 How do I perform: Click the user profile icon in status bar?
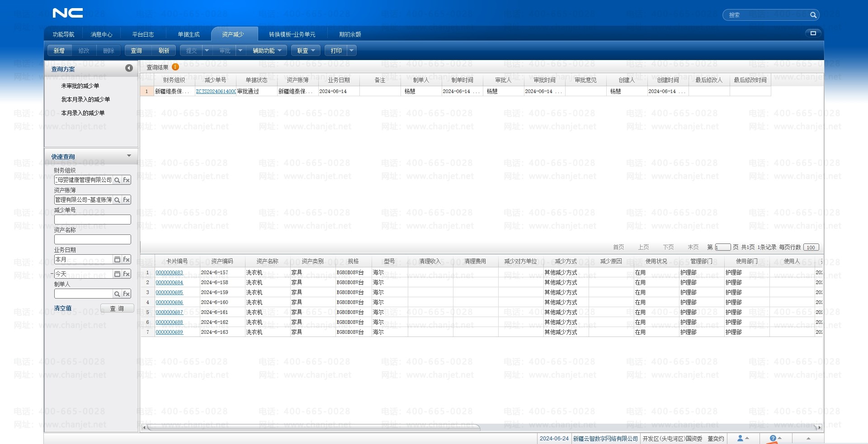(x=740, y=438)
